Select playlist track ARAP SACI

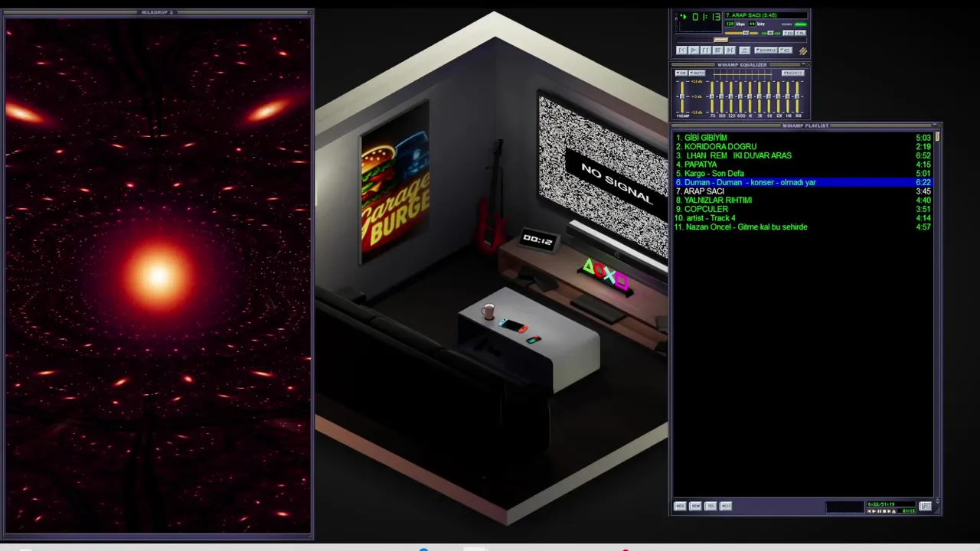tap(803, 191)
